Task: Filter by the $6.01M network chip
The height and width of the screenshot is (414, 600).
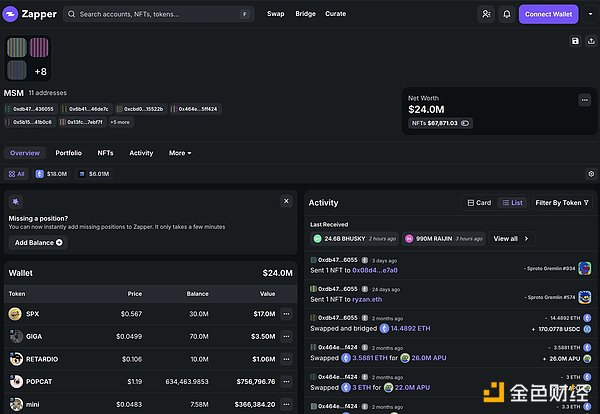Action: coord(94,174)
